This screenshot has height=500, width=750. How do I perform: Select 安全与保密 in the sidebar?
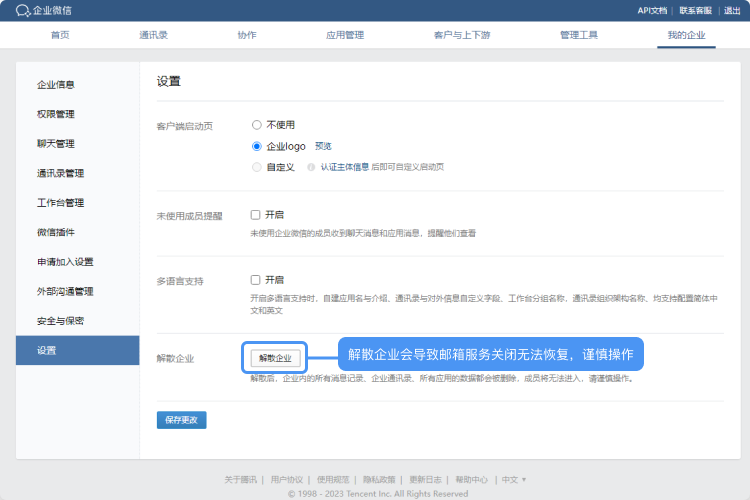click(x=60, y=321)
